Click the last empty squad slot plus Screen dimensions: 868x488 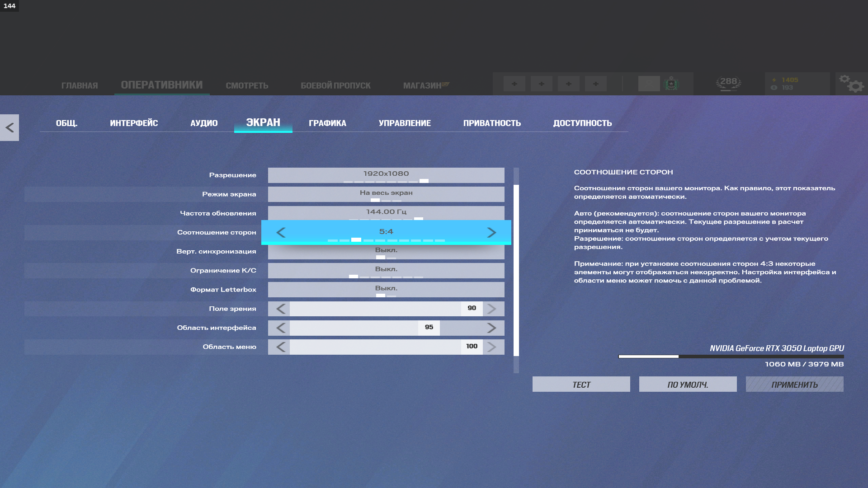pos(596,84)
